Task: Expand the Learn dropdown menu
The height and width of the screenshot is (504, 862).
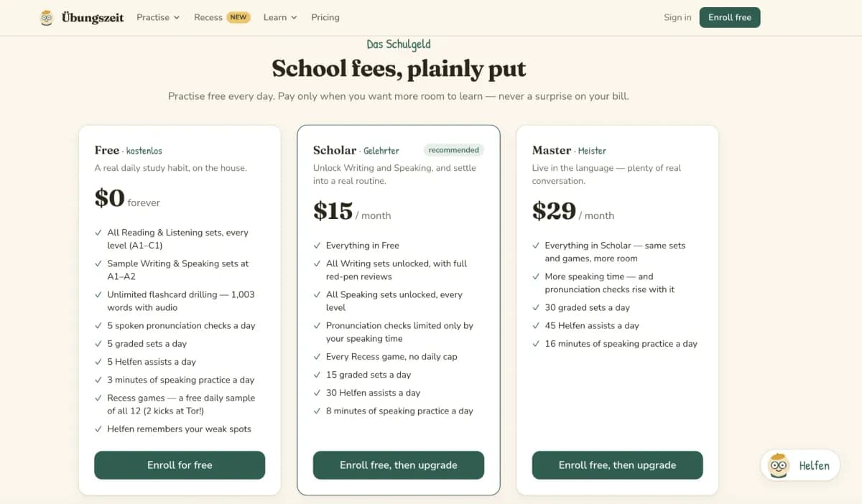Action: coord(280,17)
